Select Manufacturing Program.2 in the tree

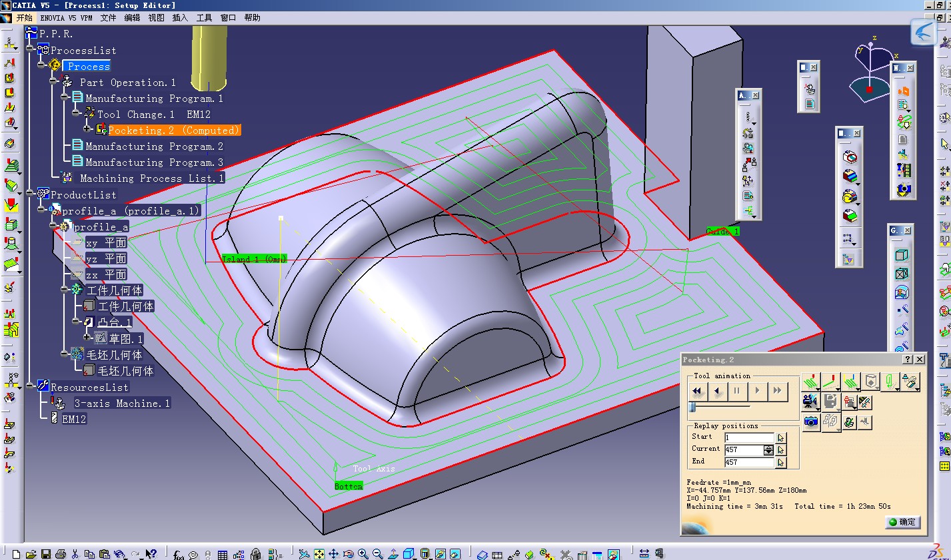tap(154, 146)
